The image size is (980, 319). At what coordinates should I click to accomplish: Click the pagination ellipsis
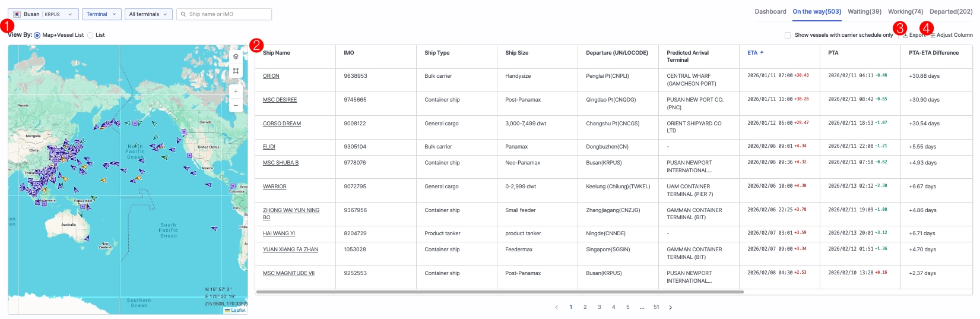pyautogui.click(x=642, y=308)
